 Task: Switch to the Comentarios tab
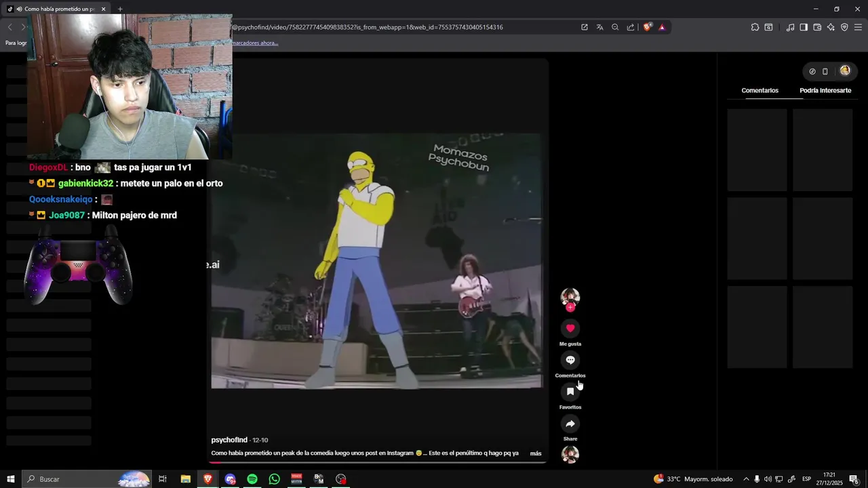coord(759,90)
